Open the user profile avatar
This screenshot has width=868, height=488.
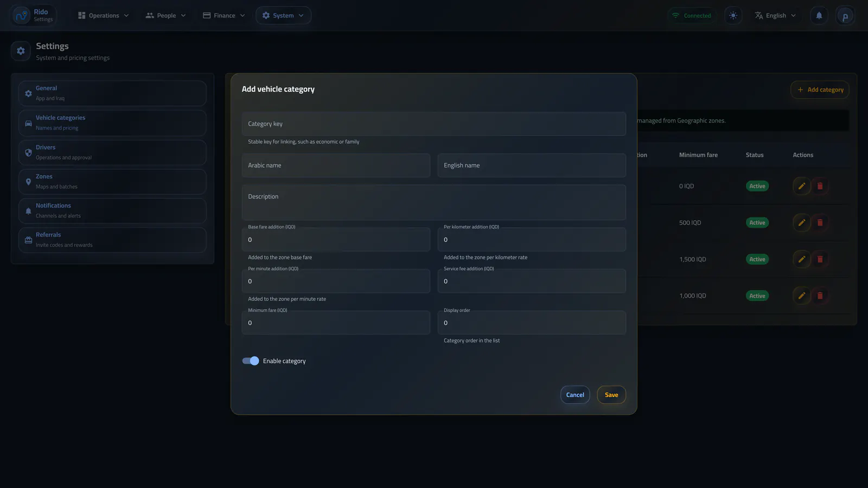[845, 16]
